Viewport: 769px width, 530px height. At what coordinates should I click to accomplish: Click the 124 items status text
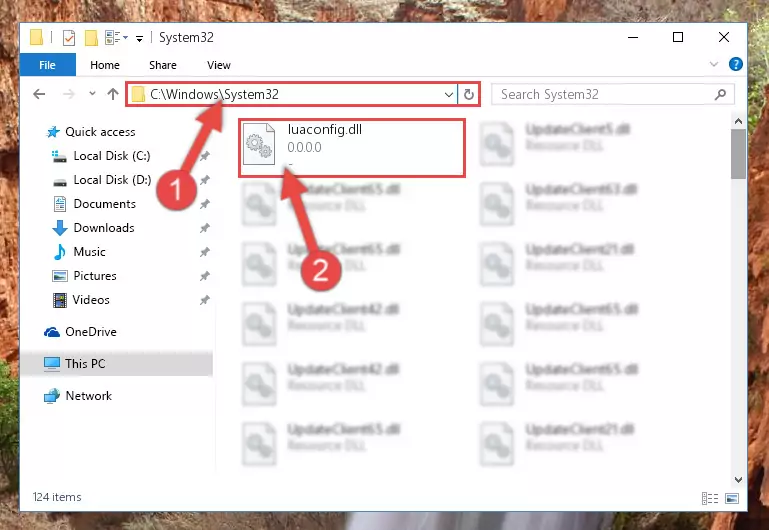click(57, 497)
